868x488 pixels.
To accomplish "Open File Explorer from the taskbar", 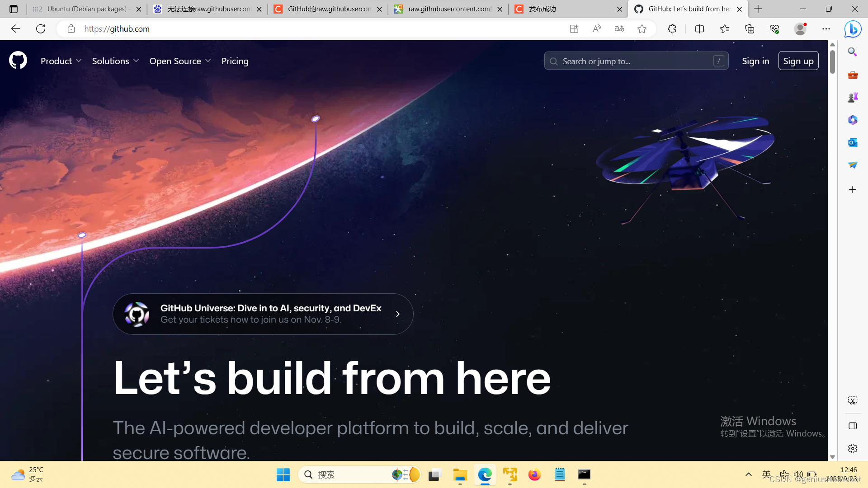I will (460, 475).
